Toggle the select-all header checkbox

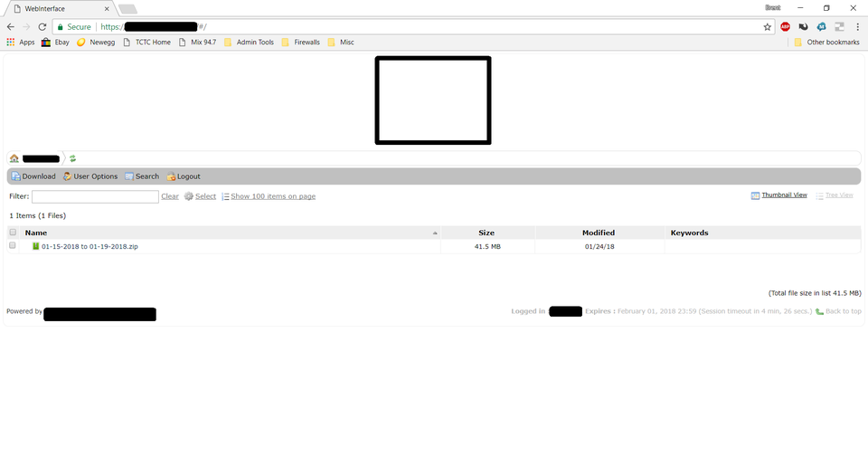pos(13,233)
